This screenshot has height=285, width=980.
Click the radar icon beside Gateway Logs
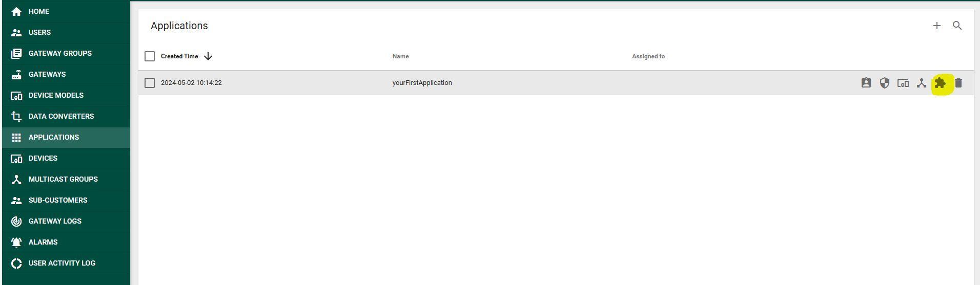(16, 221)
